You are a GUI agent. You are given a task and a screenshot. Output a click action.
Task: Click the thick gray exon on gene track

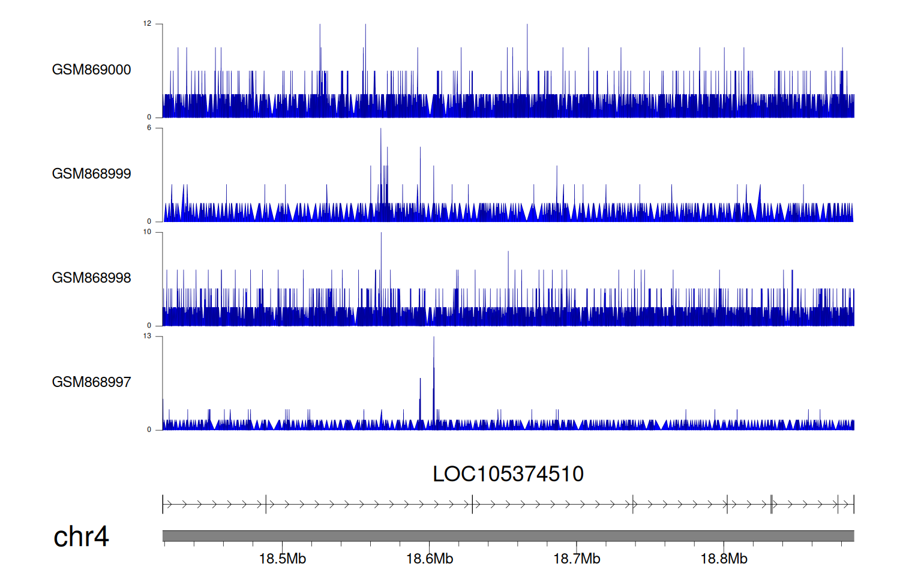772,505
